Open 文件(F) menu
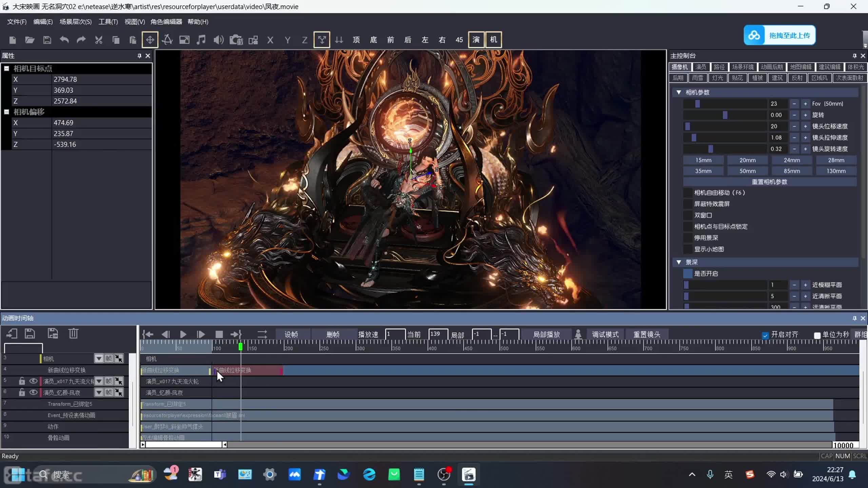Viewport: 868px width, 488px height. click(x=17, y=22)
